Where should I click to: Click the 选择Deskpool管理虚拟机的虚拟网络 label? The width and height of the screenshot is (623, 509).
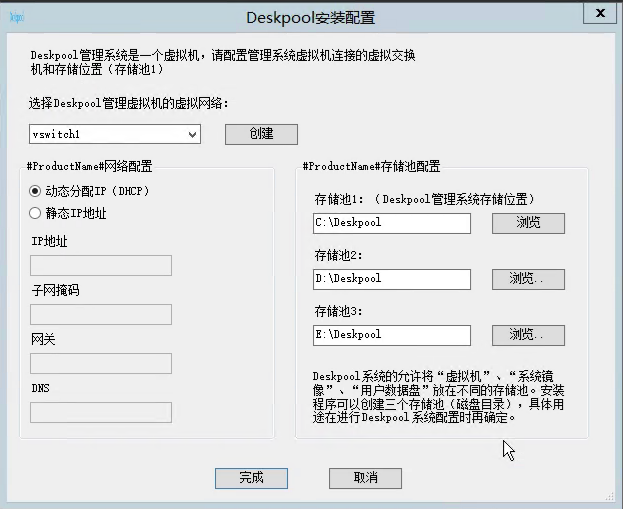click(129, 104)
